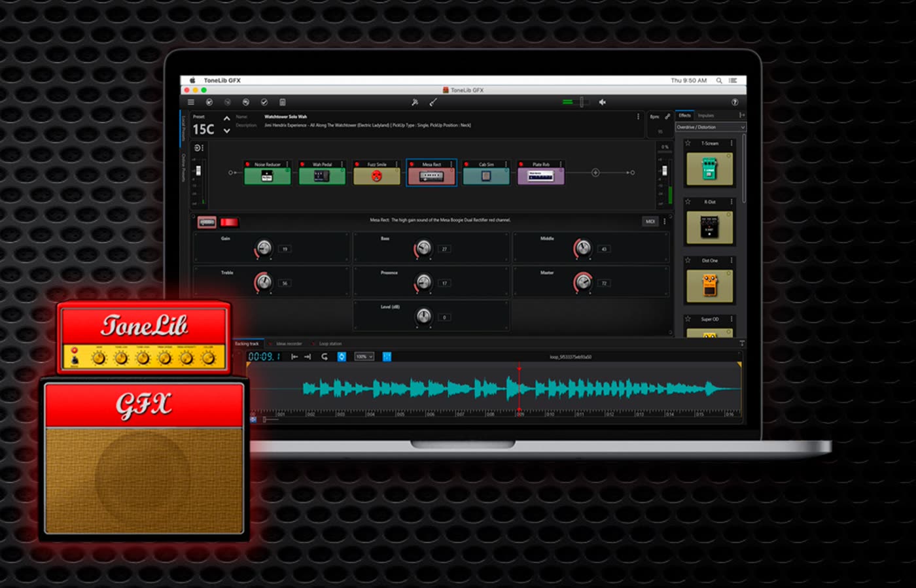Image resolution: width=916 pixels, height=588 pixels.
Task: Click the Treble knob
Action: pyautogui.click(x=264, y=282)
